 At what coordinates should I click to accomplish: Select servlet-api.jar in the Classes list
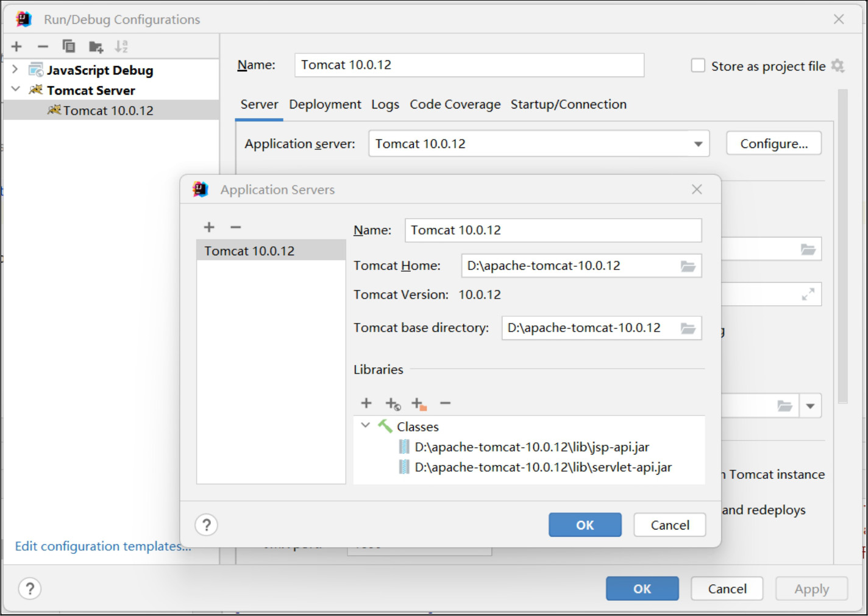pos(542,467)
